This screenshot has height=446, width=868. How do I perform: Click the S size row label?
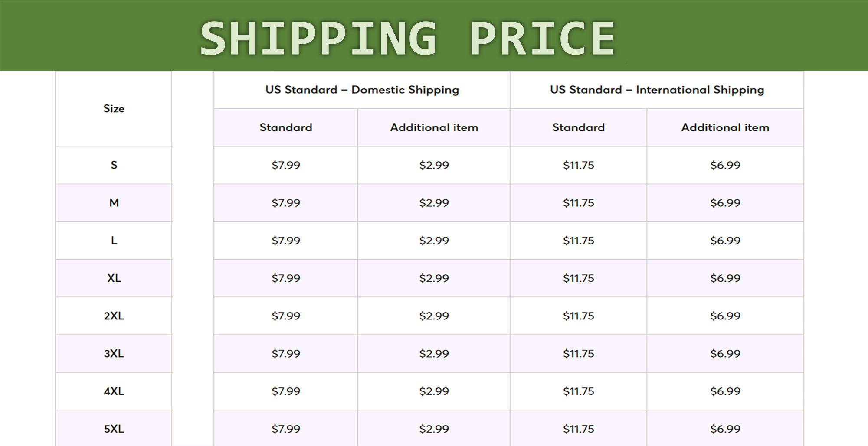pyautogui.click(x=114, y=165)
